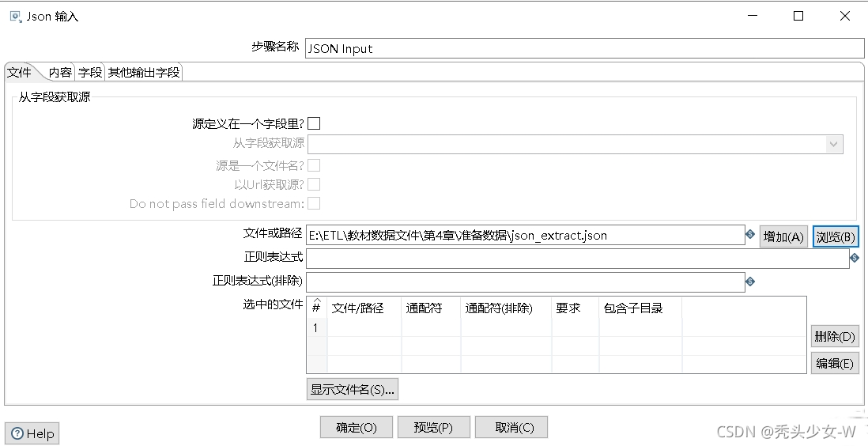Click variable icon beside 文件或路径 field
The image size is (868, 446).
tap(750, 234)
